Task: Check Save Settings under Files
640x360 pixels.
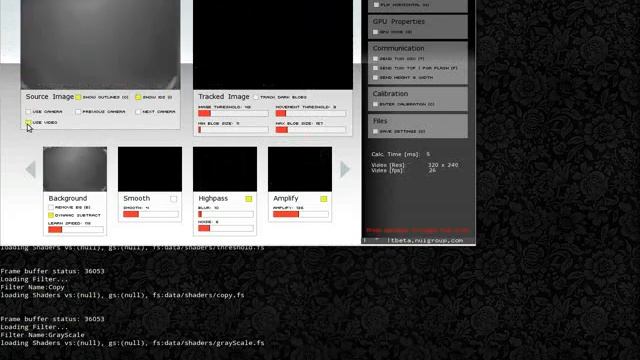Action: tap(376, 131)
